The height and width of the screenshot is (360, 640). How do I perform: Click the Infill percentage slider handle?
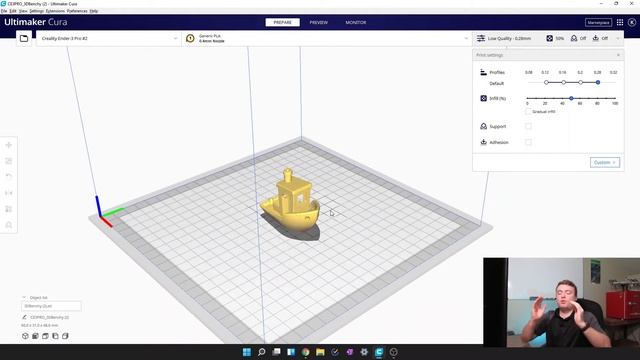click(x=571, y=98)
